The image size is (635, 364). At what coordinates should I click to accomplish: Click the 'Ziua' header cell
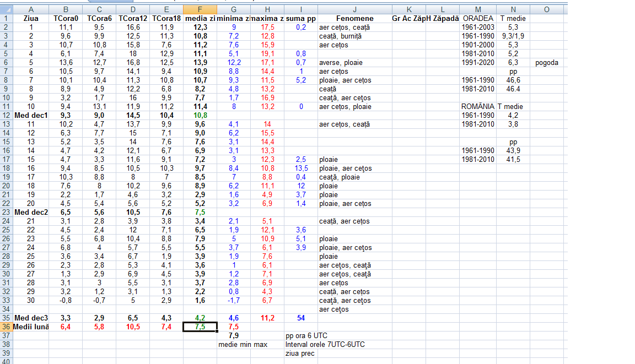point(31,18)
